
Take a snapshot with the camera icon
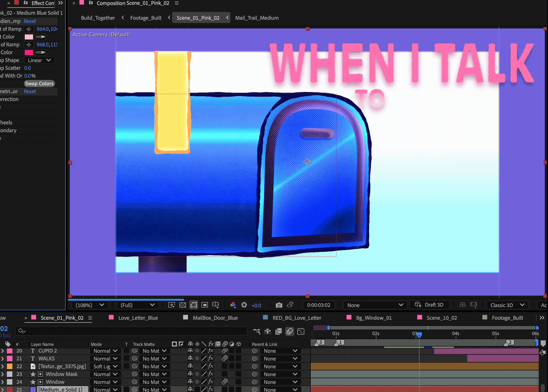pos(279,305)
